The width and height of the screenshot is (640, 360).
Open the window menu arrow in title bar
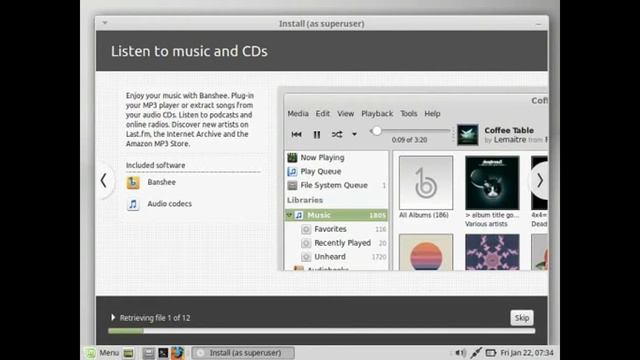pyautogui.click(x=105, y=23)
